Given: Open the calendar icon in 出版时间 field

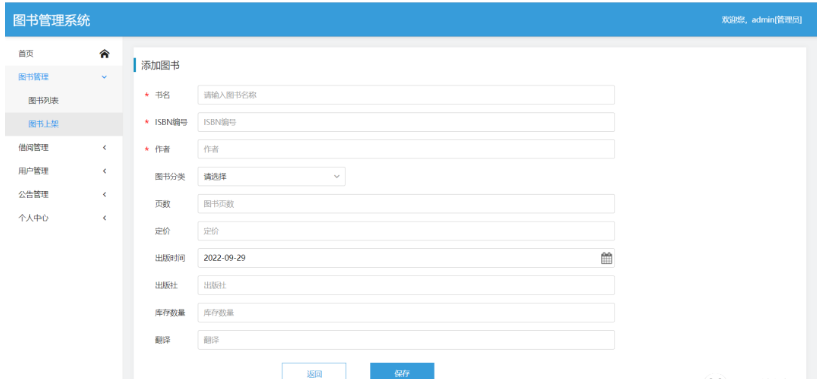Looking at the screenshot, I should [606, 258].
